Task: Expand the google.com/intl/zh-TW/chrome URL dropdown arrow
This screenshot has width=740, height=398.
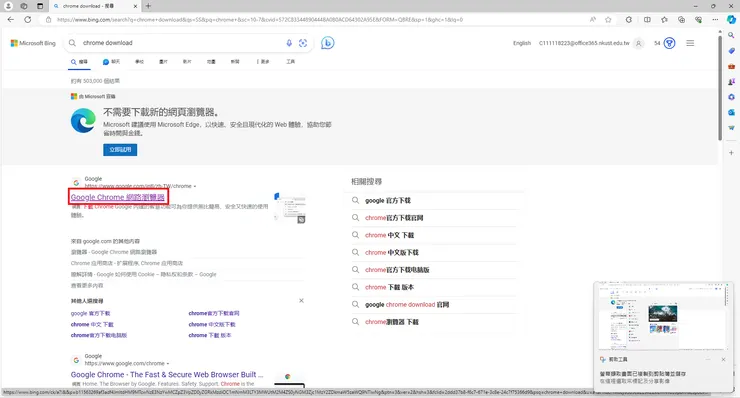Action: [194, 186]
